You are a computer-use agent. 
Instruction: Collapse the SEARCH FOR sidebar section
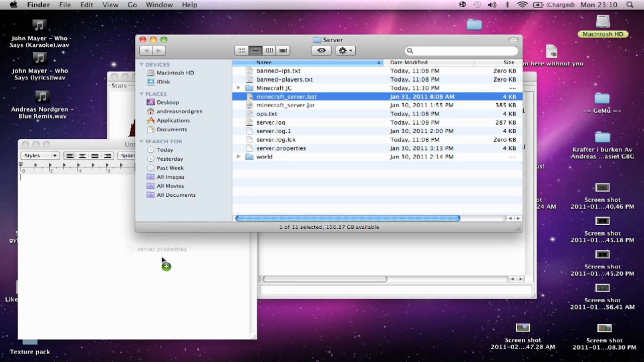pyautogui.click(x=142, y=141)
